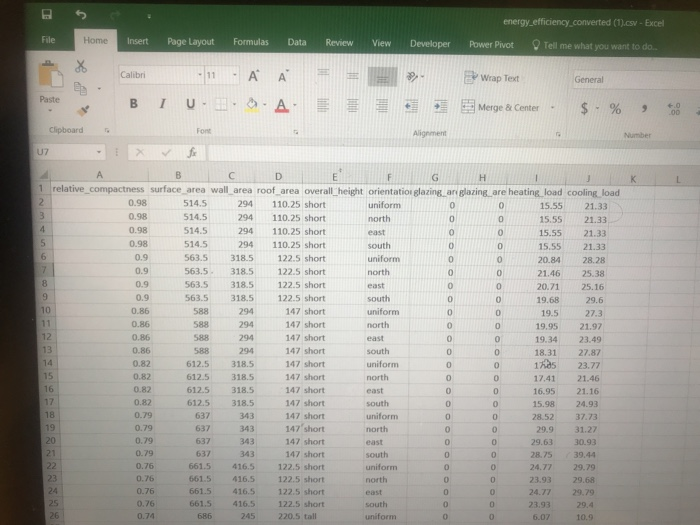This screenshot has height=525, width=700.
Task: Click the Tell me what you want box
Action: point(595,46)
